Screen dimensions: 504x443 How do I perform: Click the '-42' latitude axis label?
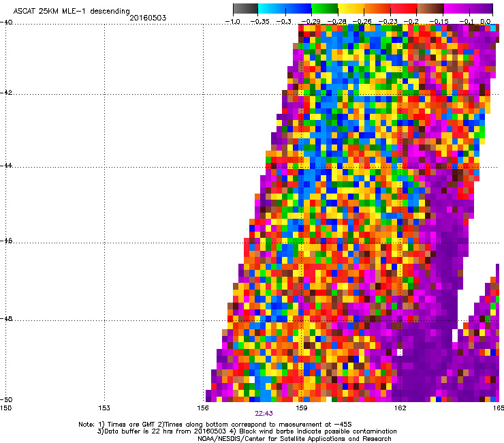tap(6, 93)
